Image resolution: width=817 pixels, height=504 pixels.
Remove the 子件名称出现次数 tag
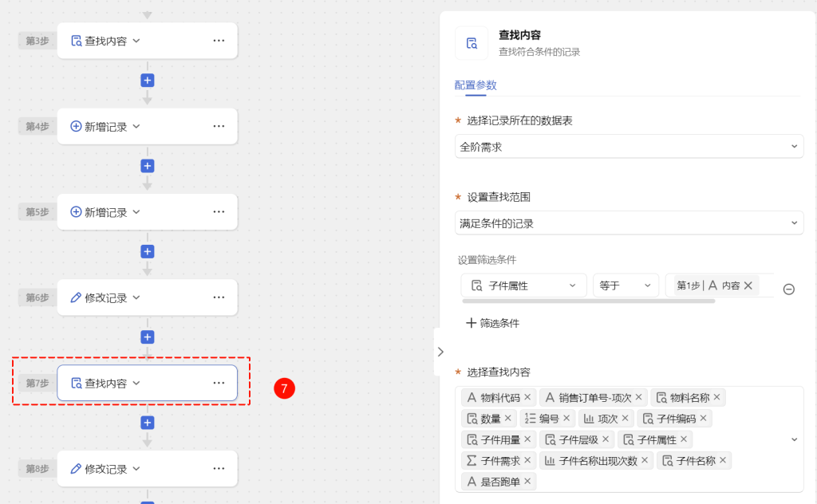[645, 460]
